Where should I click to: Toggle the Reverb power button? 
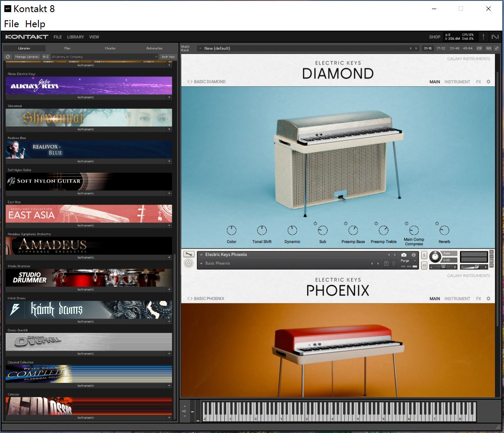[437, 223]
